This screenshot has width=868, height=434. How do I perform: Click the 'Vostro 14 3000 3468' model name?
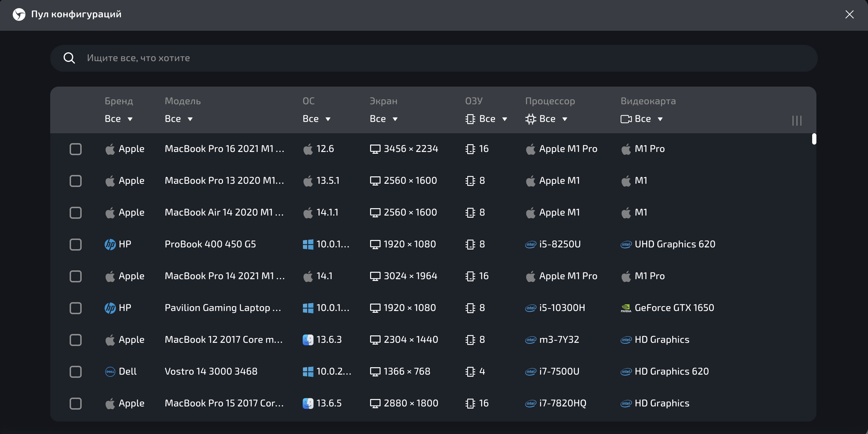(x=211, y=371)
